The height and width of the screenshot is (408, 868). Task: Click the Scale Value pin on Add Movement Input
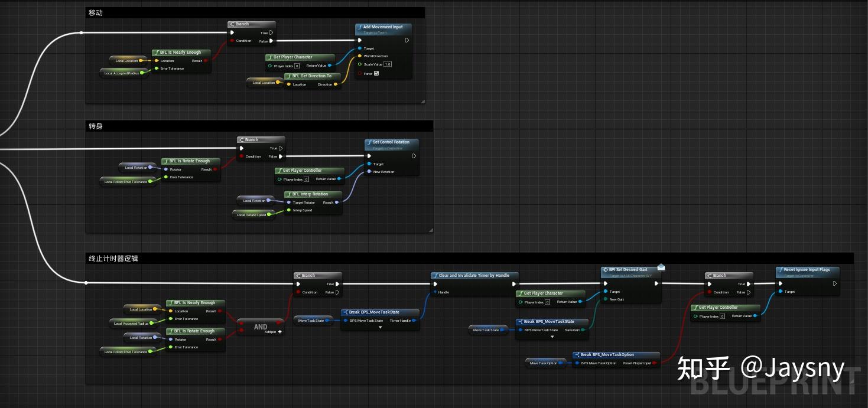(360, 64)
